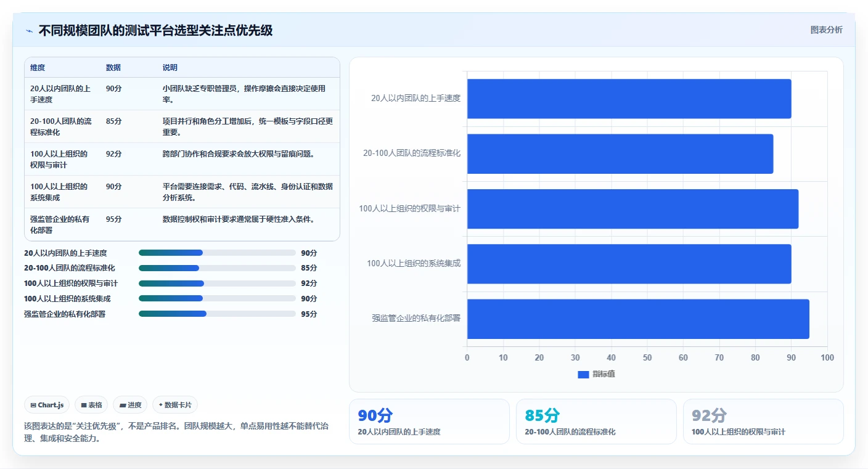The image size is (868, 469).
Task: Click the 85分 value in the table
Action: tap(113, 121)
